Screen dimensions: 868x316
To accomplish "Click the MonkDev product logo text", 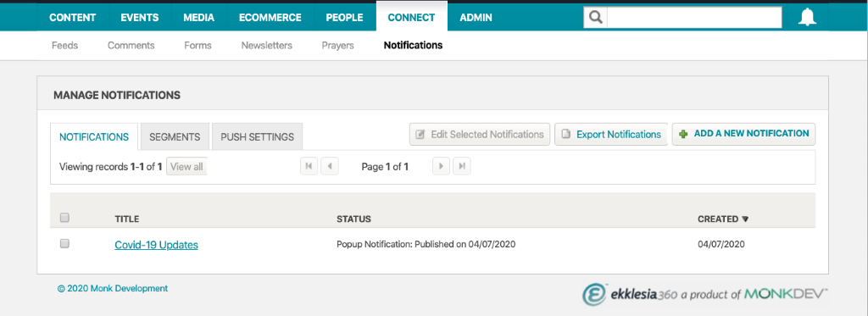I will click(786, 294).
